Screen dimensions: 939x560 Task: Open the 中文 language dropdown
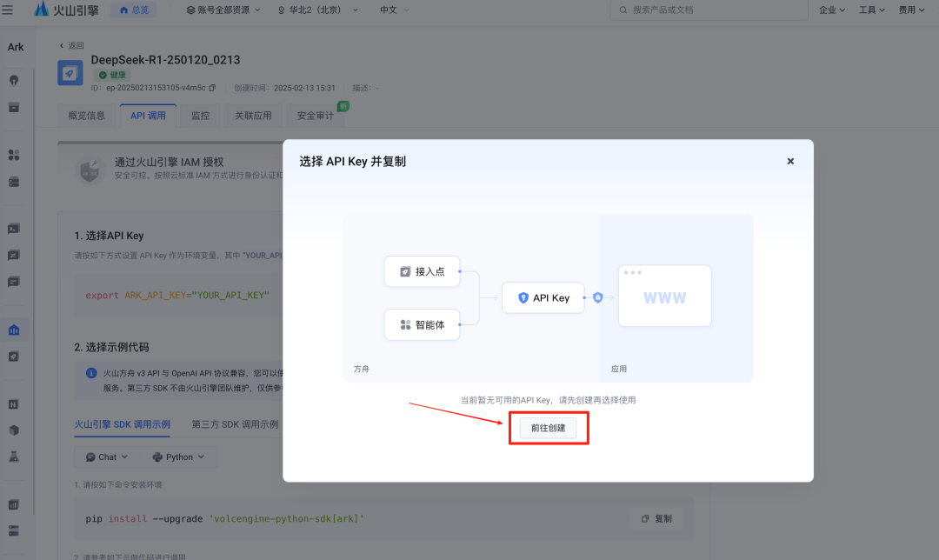[395, 10]
